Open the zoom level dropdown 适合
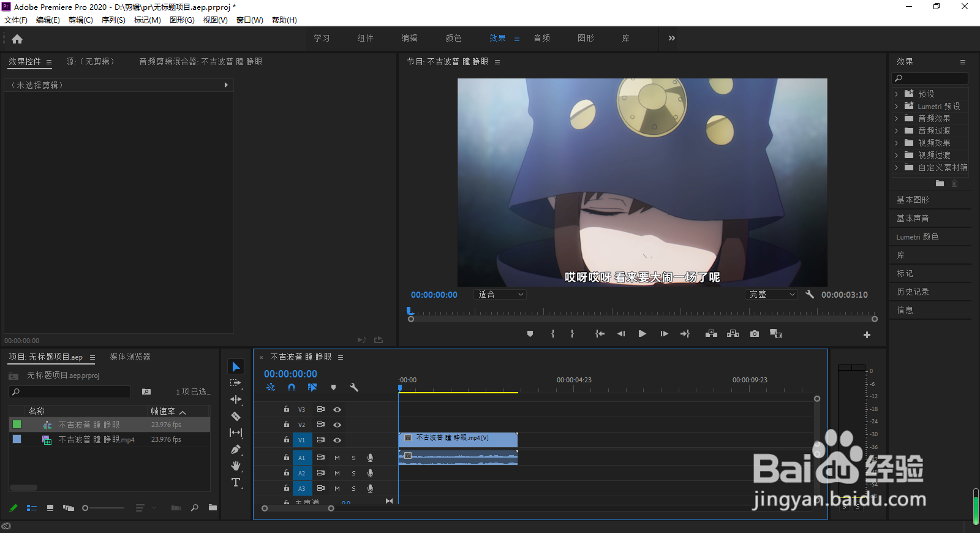 (x=500, y=295)
